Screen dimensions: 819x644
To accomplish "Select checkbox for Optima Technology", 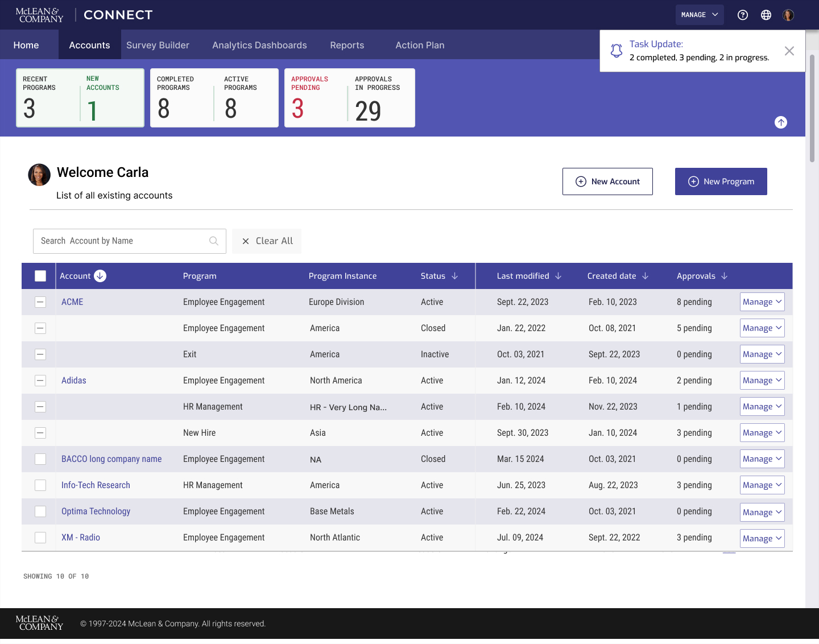I will 40,511.
